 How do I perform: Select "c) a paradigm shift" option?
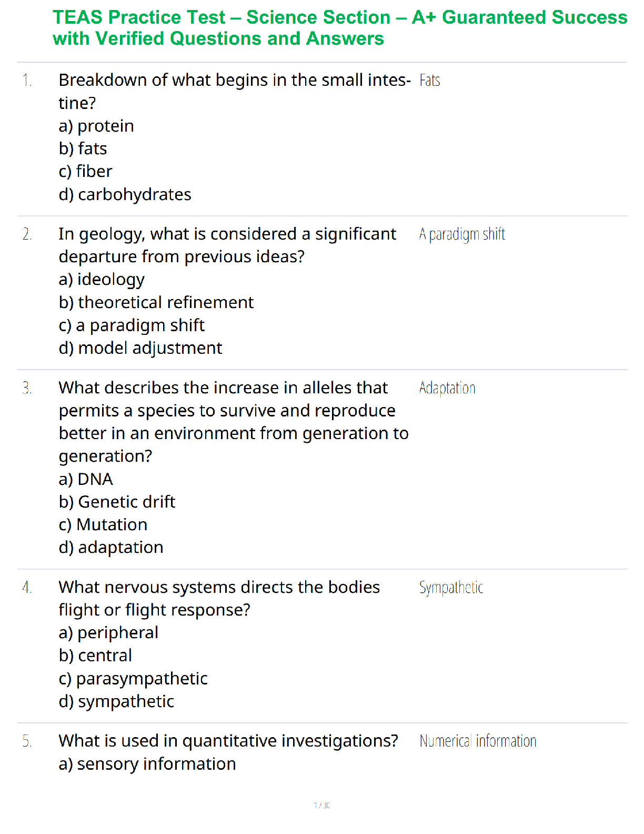[132, 325]
